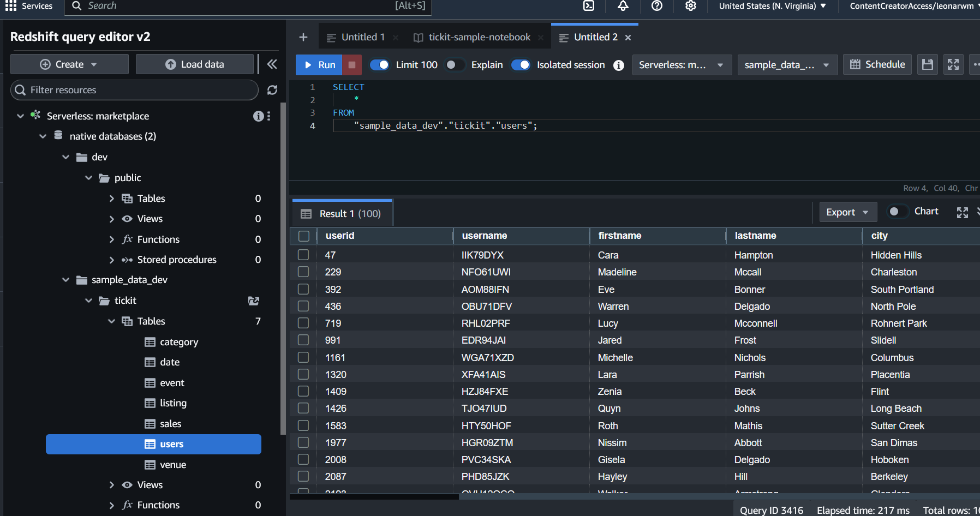Expand the Stored procedures tree node
The width and height of the screenshot is (980, 516).
click(x=112, y=260)
